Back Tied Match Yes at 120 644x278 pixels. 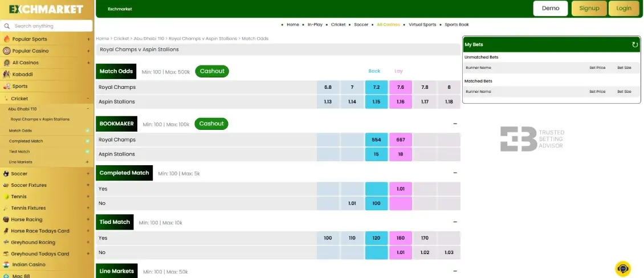coord(376,238)
